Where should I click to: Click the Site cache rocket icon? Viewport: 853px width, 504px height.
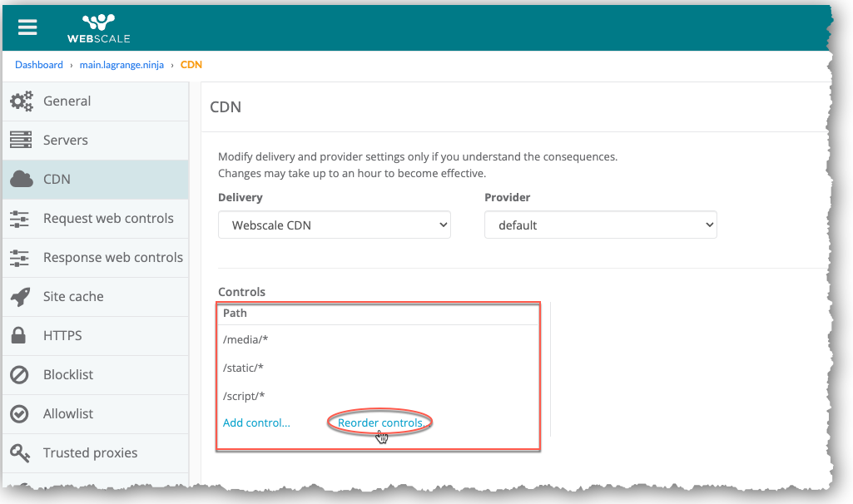point(21,297)
